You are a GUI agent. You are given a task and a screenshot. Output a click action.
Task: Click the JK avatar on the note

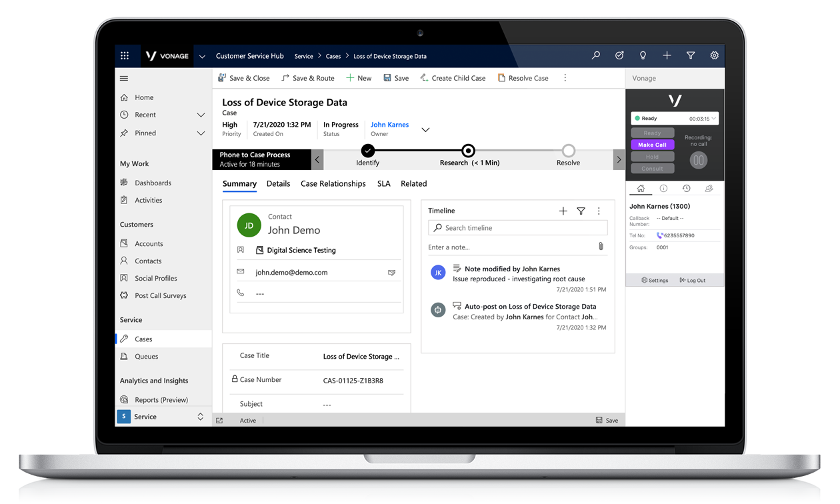(x=438, y=272)
